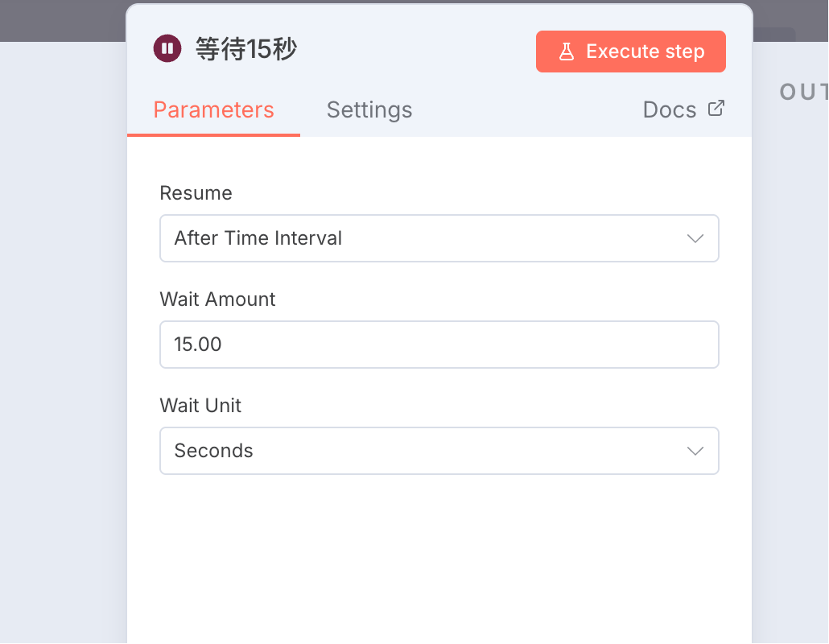
Task: Click the node title 等待15秒
Action: 245,49
